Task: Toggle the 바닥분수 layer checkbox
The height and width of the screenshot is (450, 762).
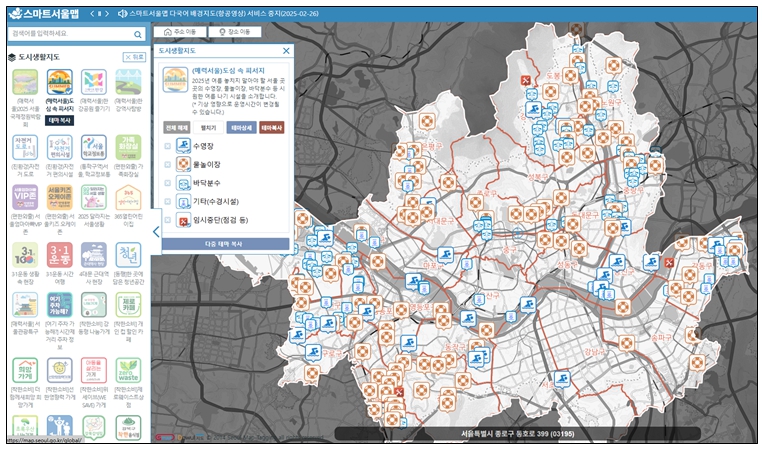Action: pyautogui.click(x=168, y=184)
